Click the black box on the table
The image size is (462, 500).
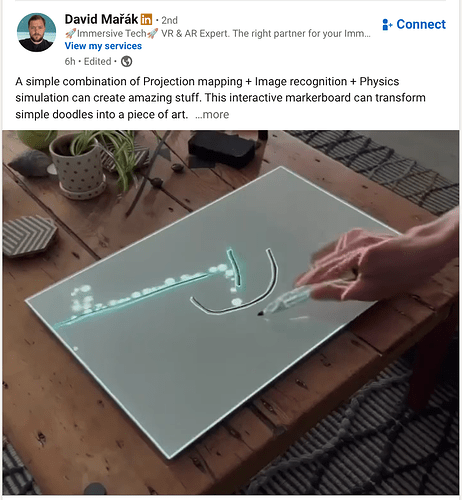[222, 149]
